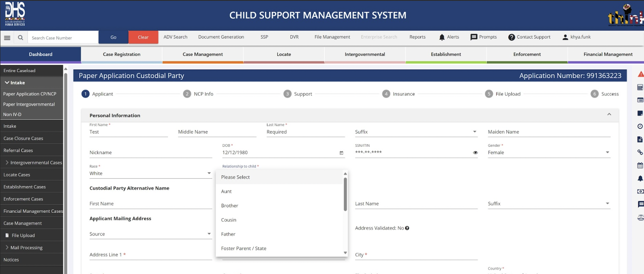Click clock history icon in right sidebar
This screenshot has height=274, width=644.
[x=640, y=126]
